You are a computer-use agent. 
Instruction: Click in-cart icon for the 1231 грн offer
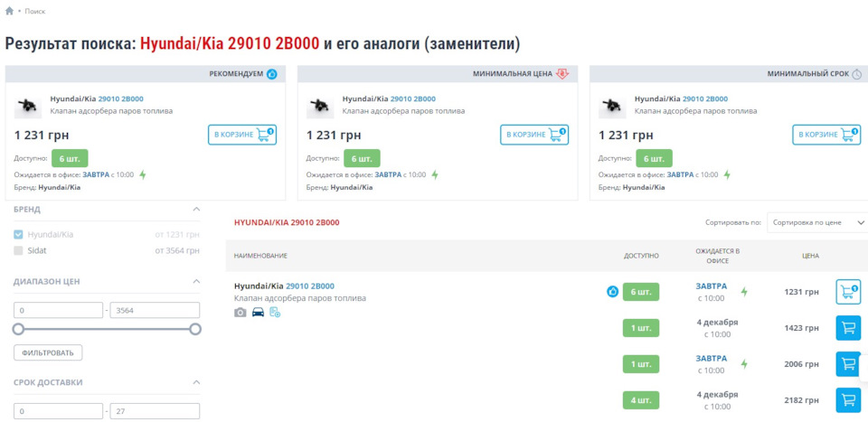[x=848, y=292]
